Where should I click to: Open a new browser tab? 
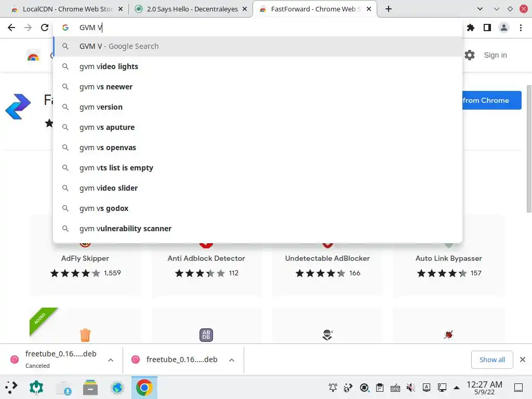click(x=389, y=9)
